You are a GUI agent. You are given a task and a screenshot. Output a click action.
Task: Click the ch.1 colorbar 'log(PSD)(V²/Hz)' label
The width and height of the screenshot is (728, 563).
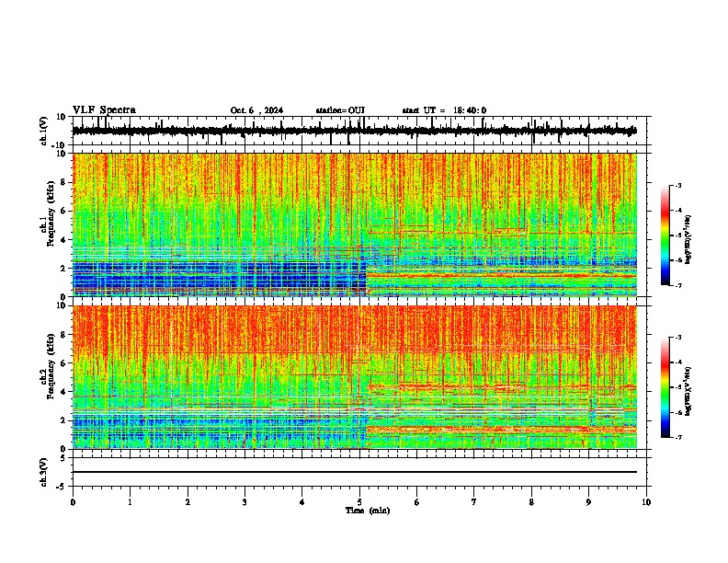pyautogui.click(x=688, y=239)
